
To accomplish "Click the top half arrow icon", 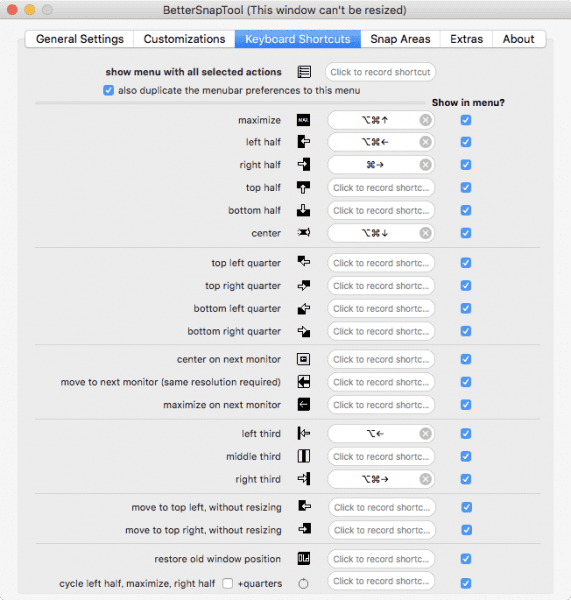I will pyautogui.click(x=303, y=188).
